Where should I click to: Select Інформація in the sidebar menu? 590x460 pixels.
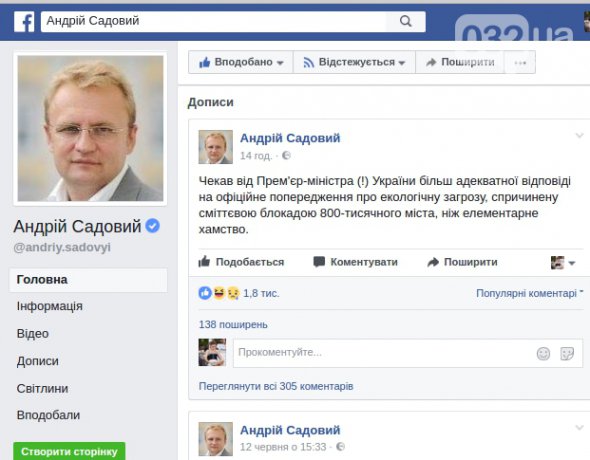pos(49,306)
